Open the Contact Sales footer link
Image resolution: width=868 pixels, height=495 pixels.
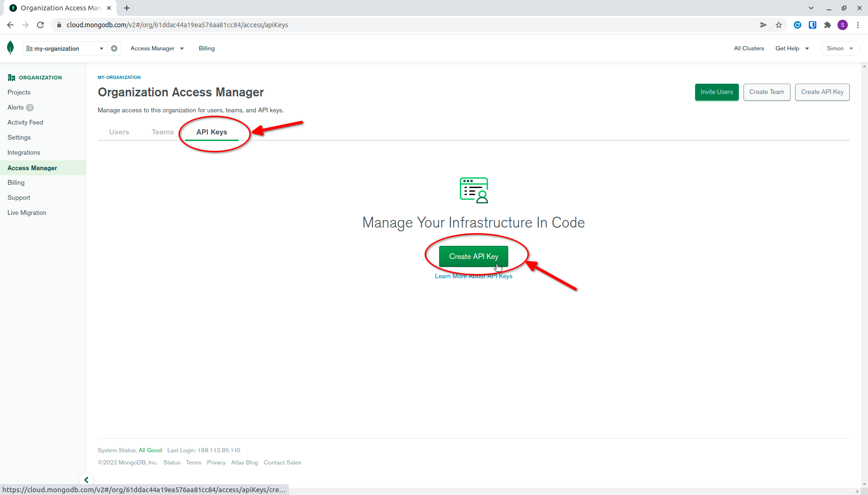click(282, 463)
